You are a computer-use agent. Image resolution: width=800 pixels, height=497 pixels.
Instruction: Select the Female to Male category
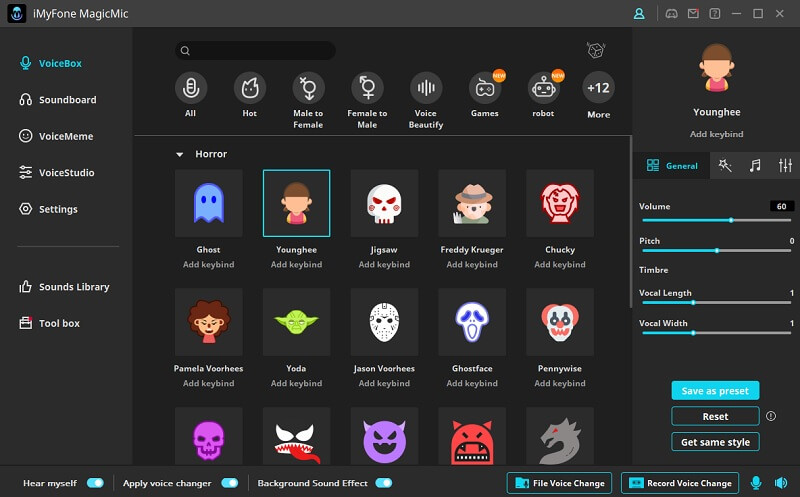pyautogui.click(x=367, y=88)
